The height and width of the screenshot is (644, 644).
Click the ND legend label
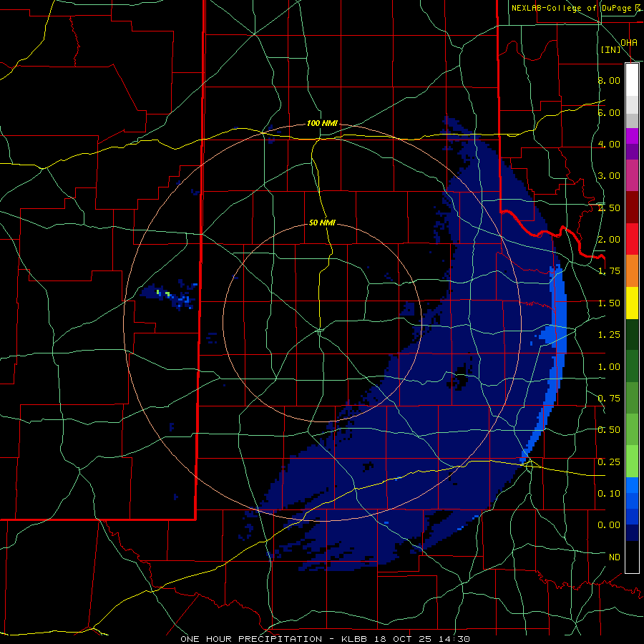(x=615, y=557)
